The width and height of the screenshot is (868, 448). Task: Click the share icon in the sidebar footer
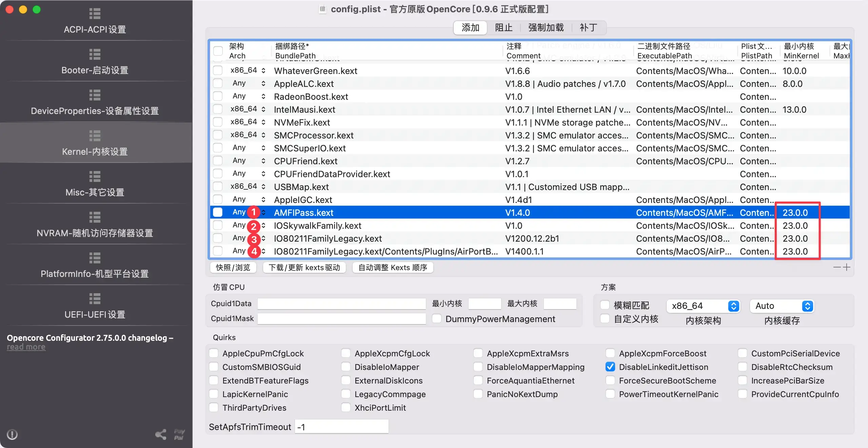[161, 434]
